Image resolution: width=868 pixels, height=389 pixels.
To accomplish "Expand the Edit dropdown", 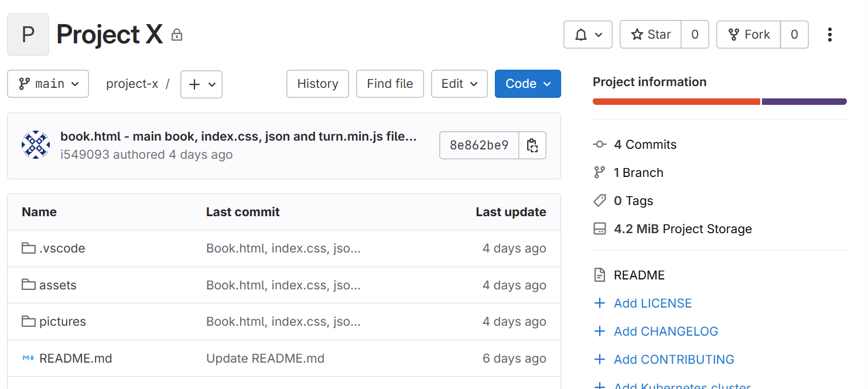I will pos(459,84).
